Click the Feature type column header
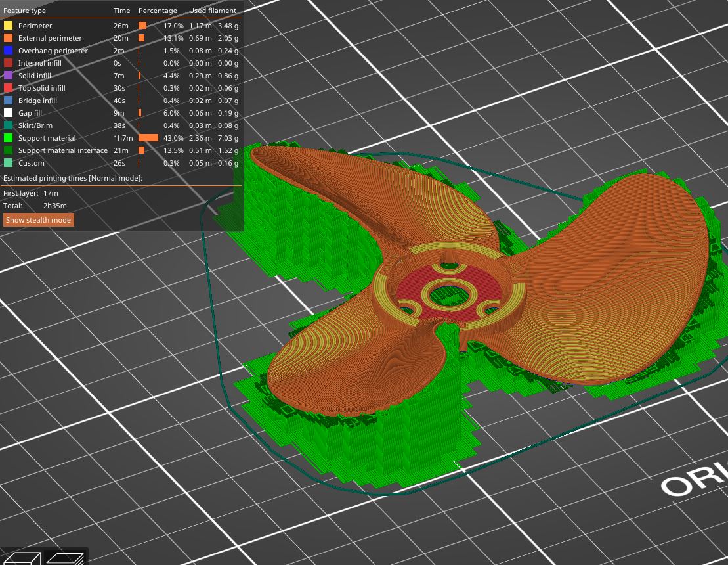 coord(24,11)
